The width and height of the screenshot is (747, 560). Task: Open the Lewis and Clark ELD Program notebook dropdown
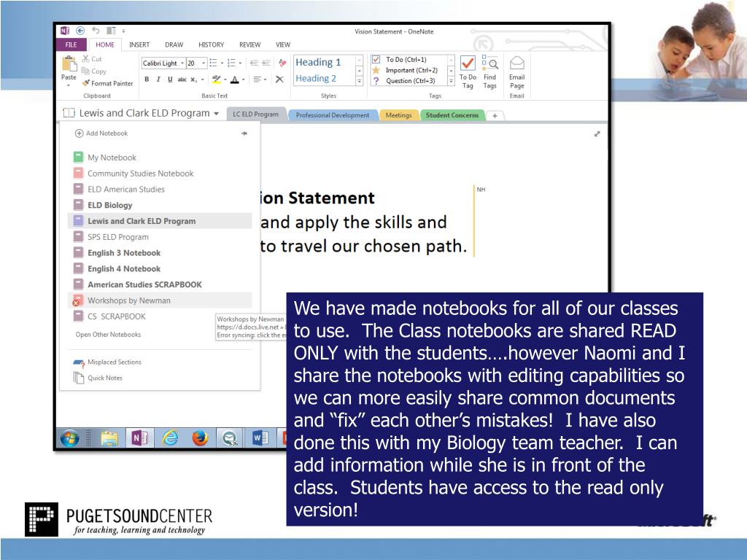click(x=216, y=113)
